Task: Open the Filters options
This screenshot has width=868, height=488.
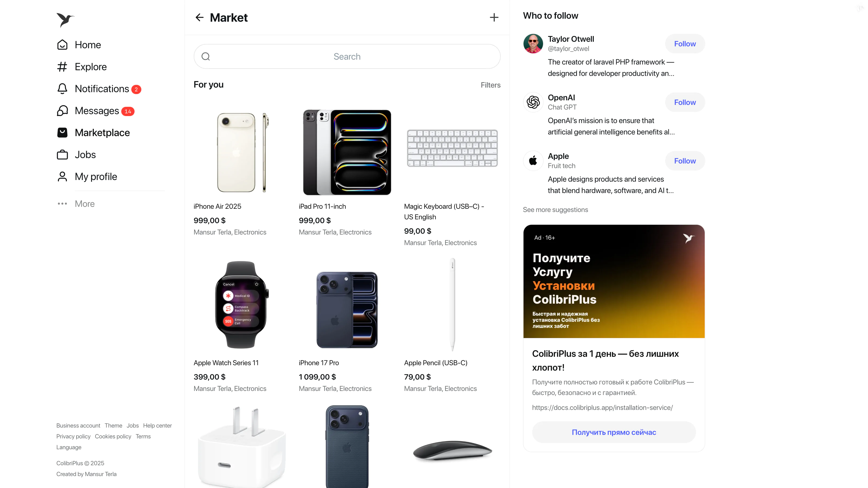Action: point(490,85)
